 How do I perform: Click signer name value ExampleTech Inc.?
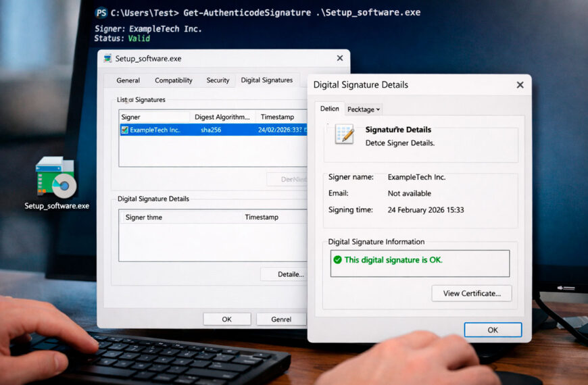[x=416, y=178]
